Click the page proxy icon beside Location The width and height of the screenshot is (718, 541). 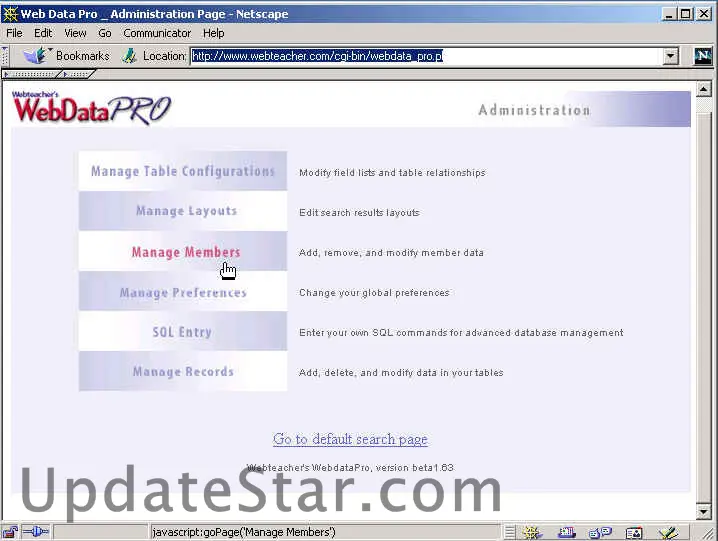pos(130,56)
